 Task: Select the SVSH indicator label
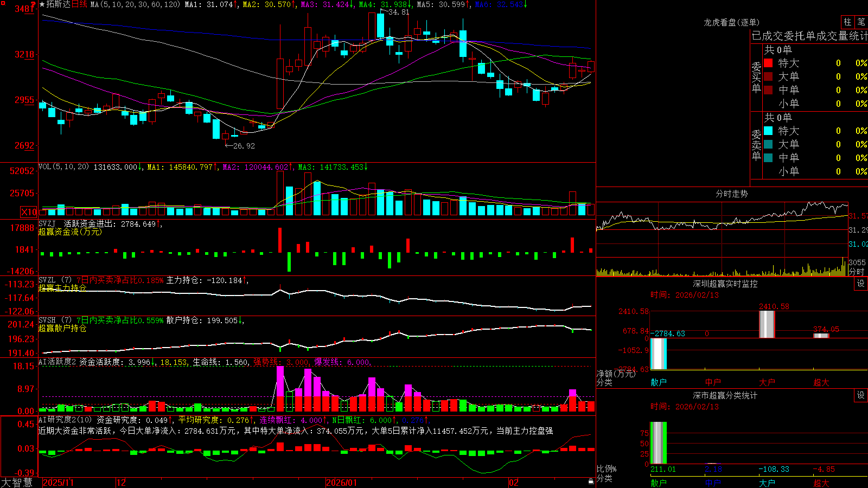tap(47, 320)
